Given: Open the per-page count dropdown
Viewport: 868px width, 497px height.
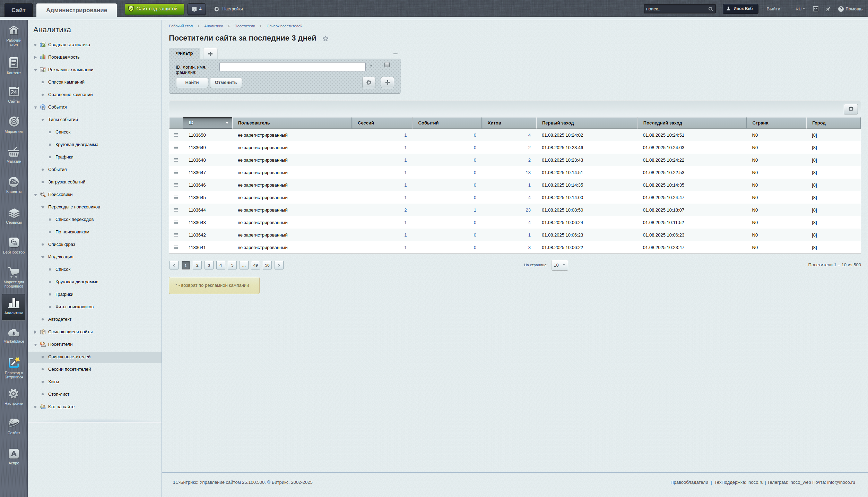Looking at the screenshot, I should (559, 265).
